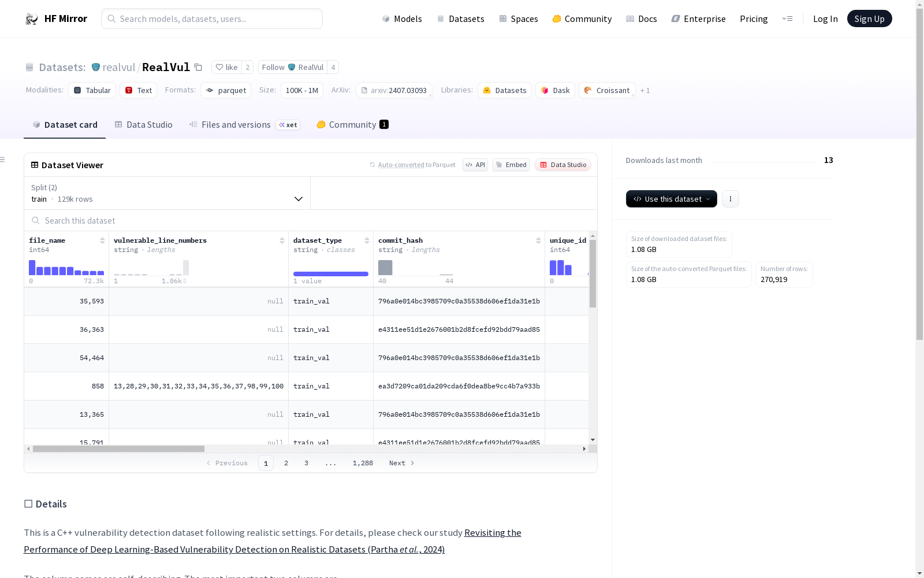Go to Datasets in the top navigation

[x=460, y=19]
